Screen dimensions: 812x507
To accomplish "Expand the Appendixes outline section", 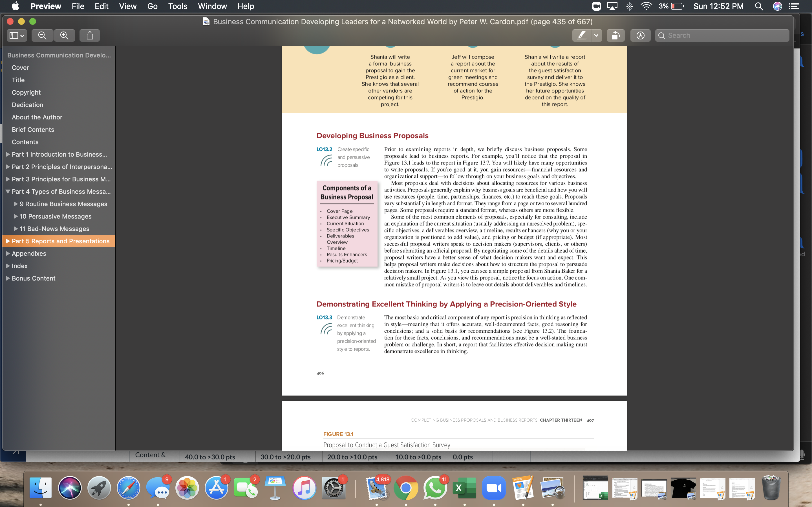I will (8, 253).
